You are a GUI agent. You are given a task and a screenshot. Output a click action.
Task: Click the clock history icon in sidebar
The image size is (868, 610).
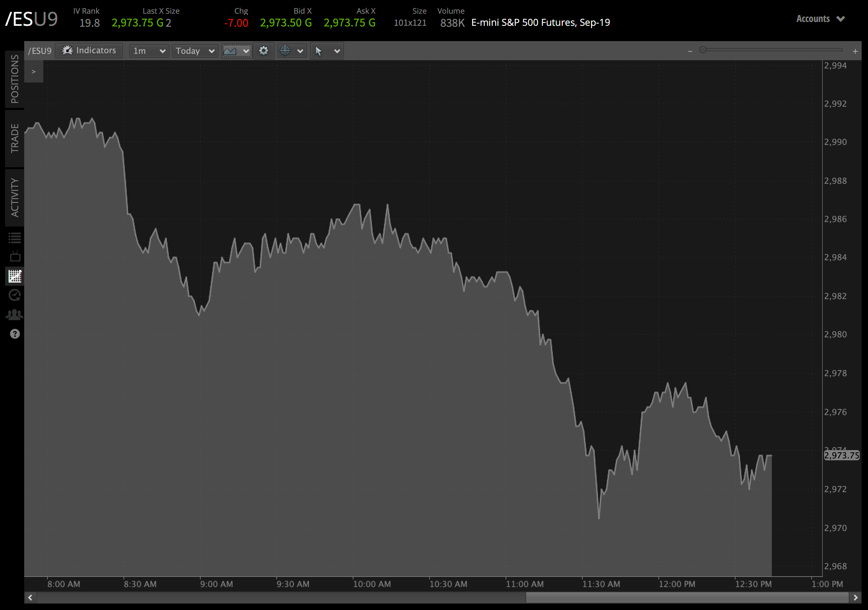pos(15,295)
